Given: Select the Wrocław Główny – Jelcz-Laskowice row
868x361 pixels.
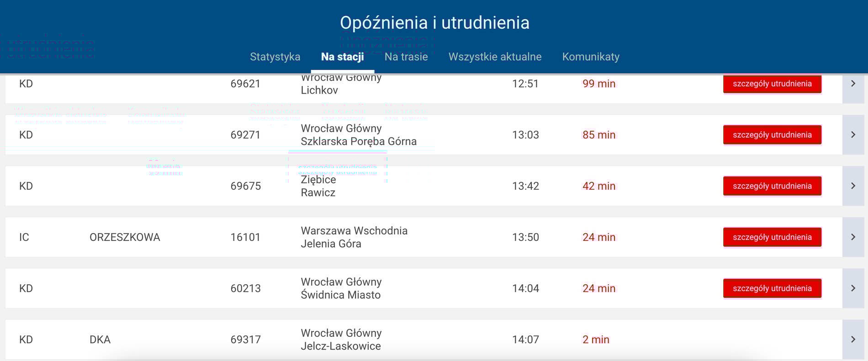Looking at the screenshot, I should coord(424,340).
